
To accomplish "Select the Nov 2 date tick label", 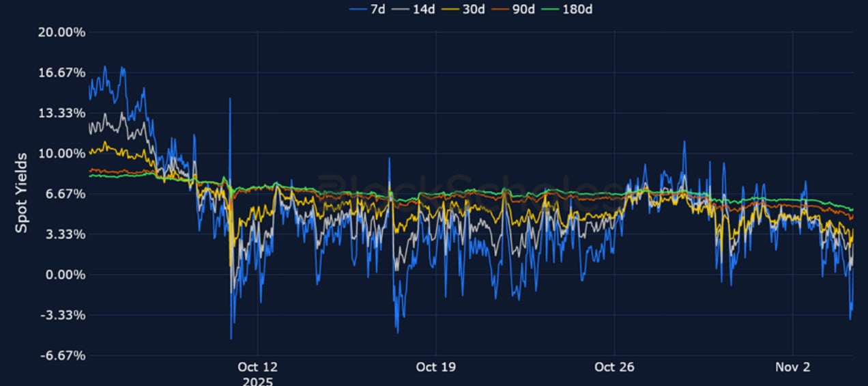I will coord(793,367).
